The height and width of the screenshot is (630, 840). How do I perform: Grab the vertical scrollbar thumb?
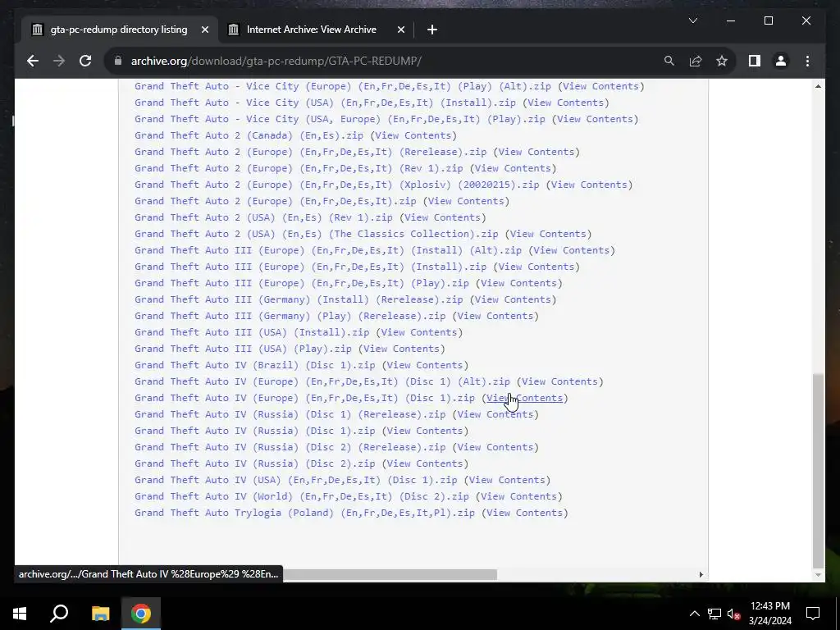(818, 470)
